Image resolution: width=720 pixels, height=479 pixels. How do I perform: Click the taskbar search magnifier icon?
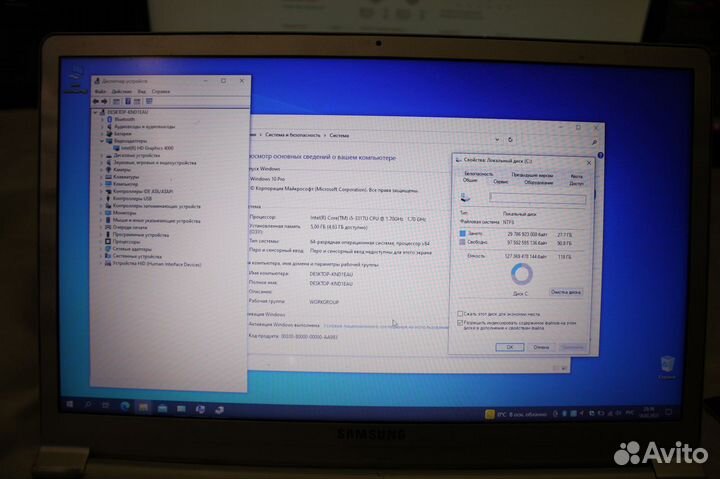point(88,405)
